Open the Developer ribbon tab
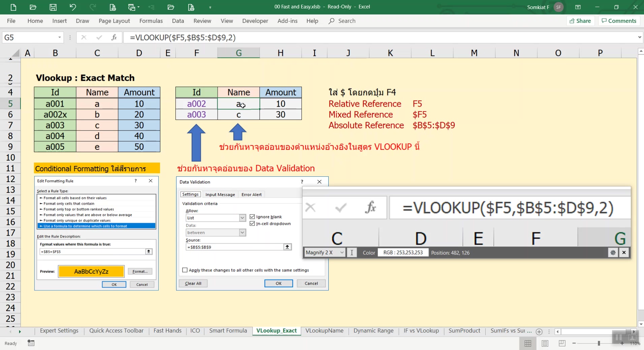644x350 pixels. pos(255,21)
